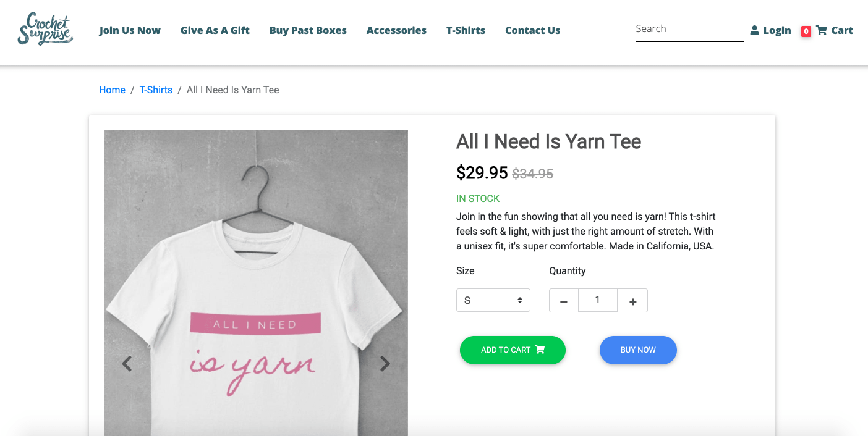The image size is (868, 436).
Task: Click the Home breadcrumb link
Action: (112, 90)
